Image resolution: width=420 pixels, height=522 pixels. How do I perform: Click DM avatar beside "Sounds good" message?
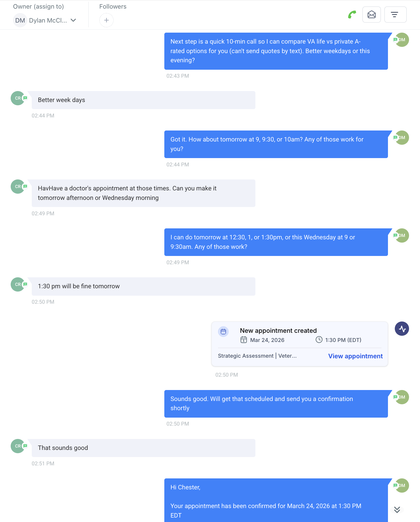point(402,397)
